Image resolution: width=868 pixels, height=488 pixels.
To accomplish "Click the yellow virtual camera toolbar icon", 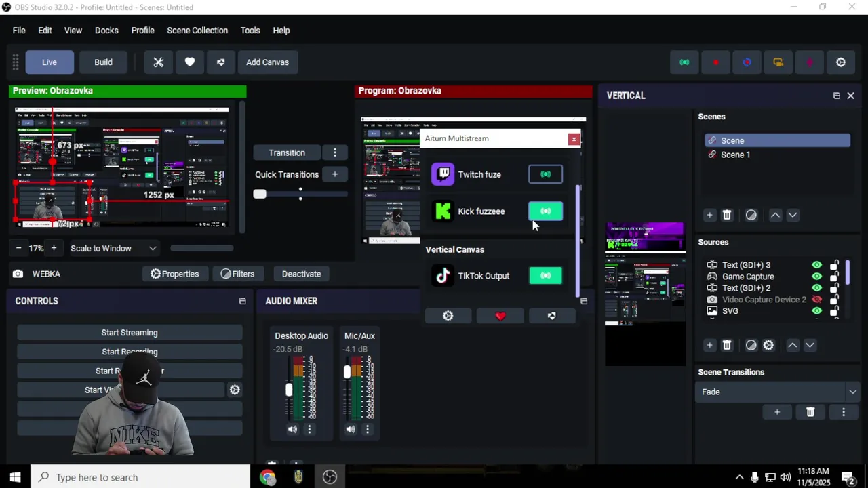I will [778, 62].
